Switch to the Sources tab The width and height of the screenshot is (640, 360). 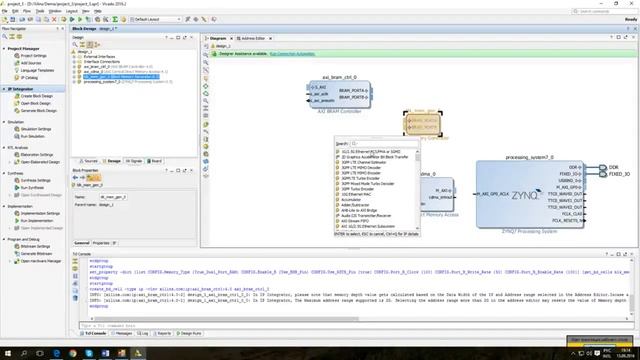pyautogui.click(x=89, y=161)
